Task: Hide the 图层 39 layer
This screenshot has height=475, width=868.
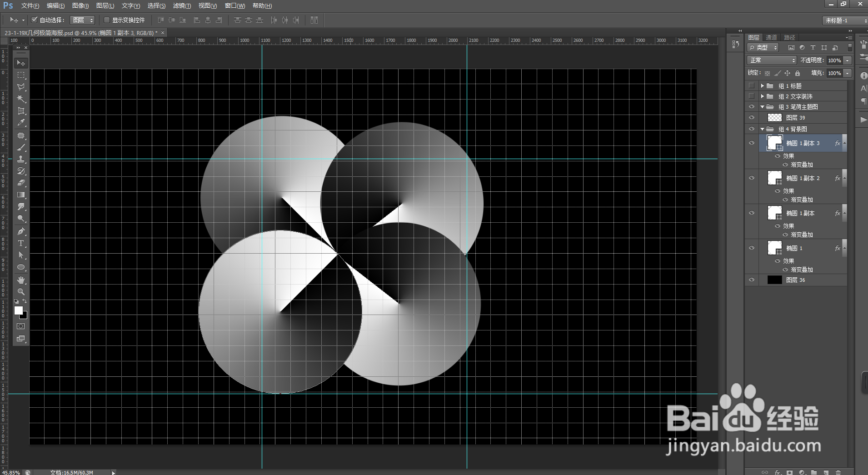Action: coord(752,117)
